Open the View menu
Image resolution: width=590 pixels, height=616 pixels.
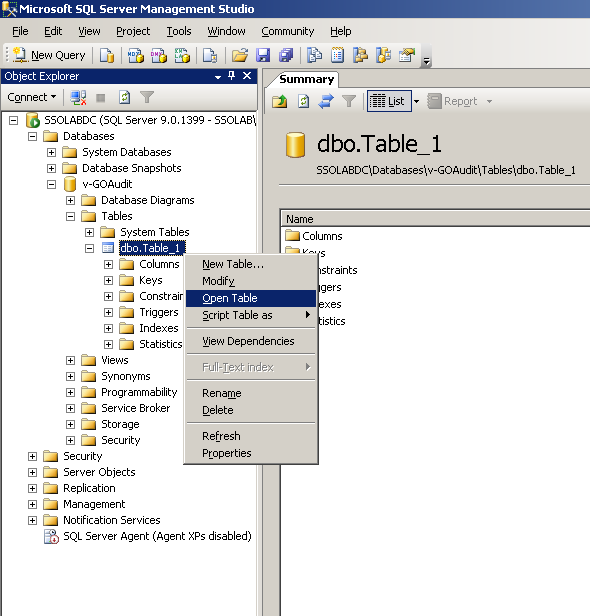click(x=89, y=31)
